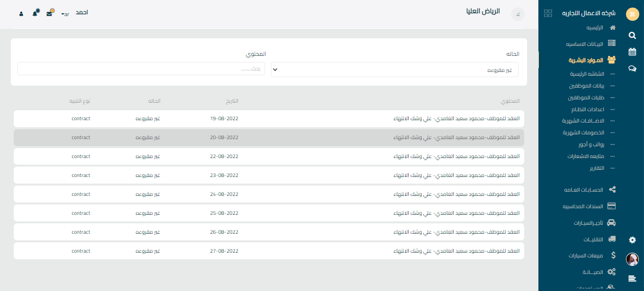Expand الموارد البشرية menu section
Screen dimensions: 644x291
click(592, 60)
